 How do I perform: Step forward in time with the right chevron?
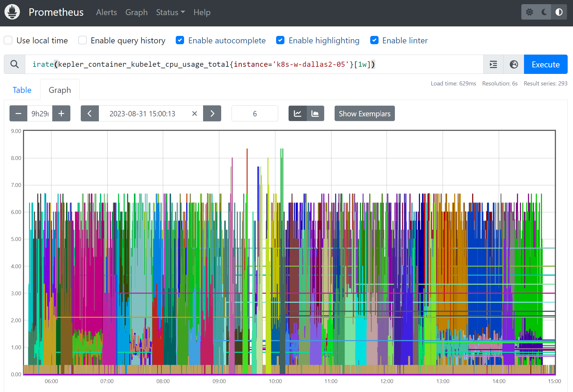tap(212, 113)
